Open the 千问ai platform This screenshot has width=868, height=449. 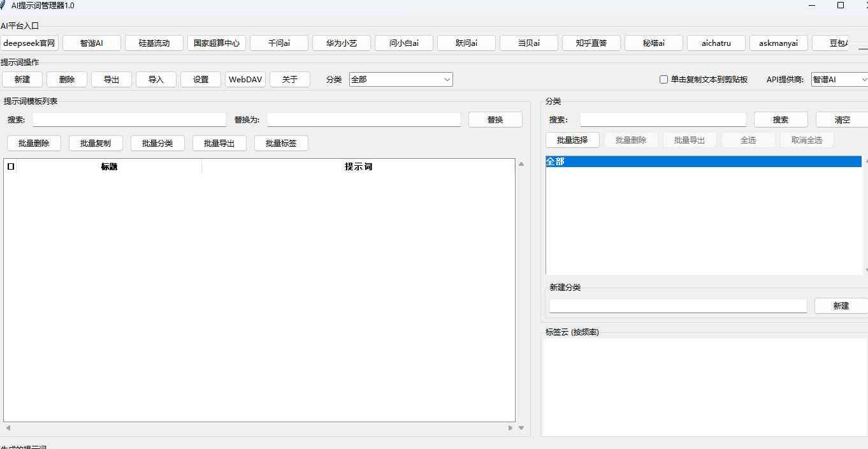pyautogui.click(x=279, y=43)
